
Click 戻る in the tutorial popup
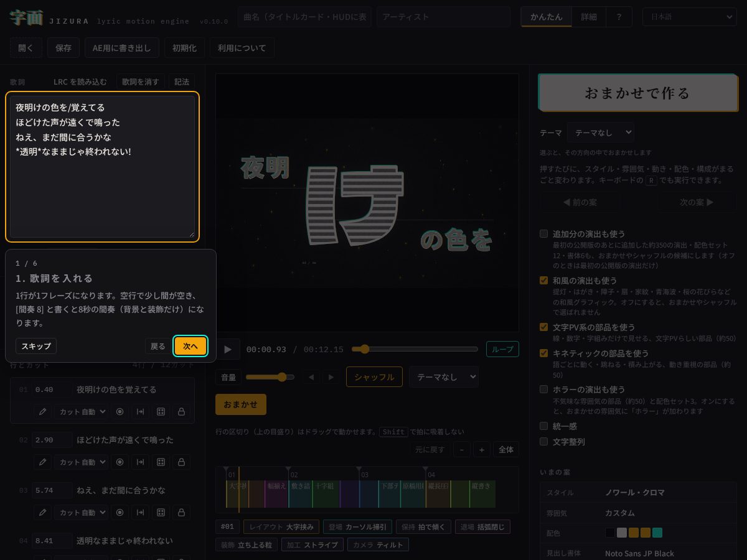coord(158,346)
